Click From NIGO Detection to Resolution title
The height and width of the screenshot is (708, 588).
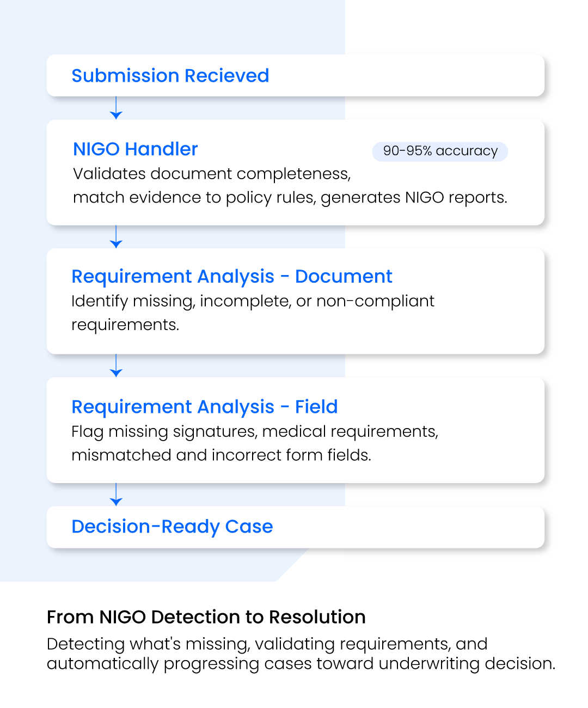(206, 617)
